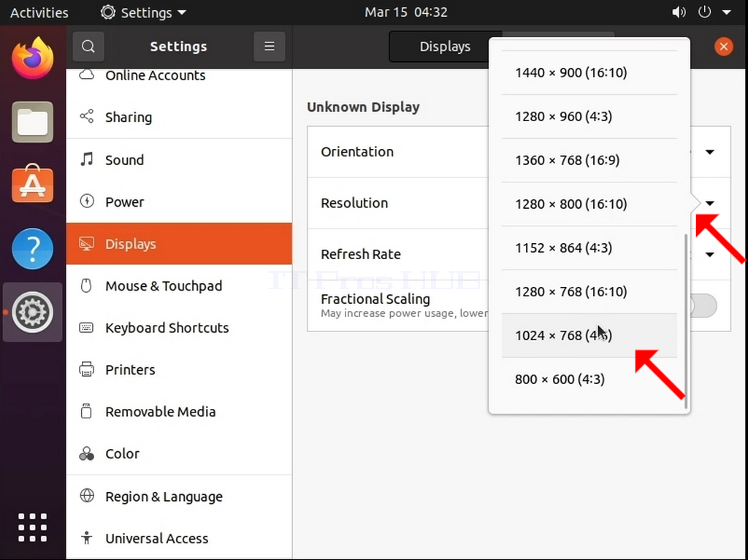Click the Keyboard Shortcuts keyboard icon

click(x=86, y=328)
